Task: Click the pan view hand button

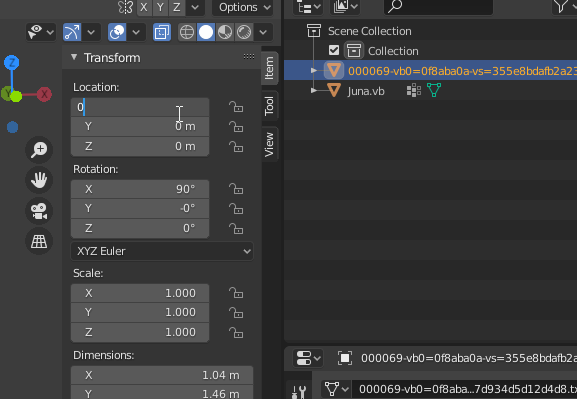Action: (x=39, y=180)
